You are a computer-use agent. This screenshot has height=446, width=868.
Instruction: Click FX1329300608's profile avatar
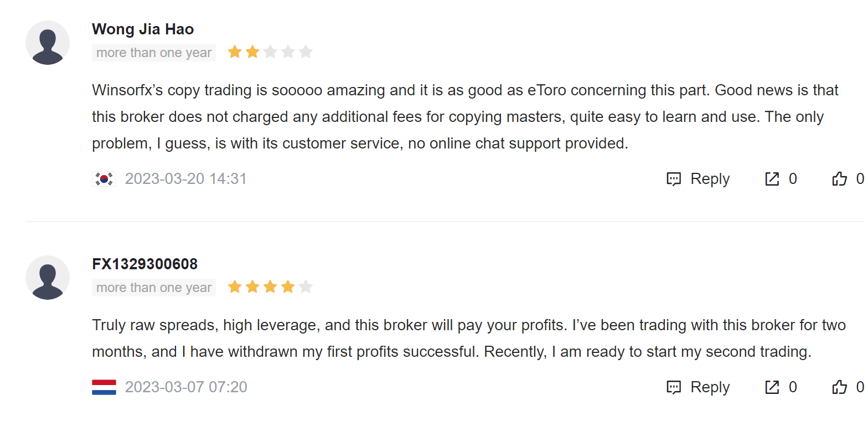click(x=48, y=278)
